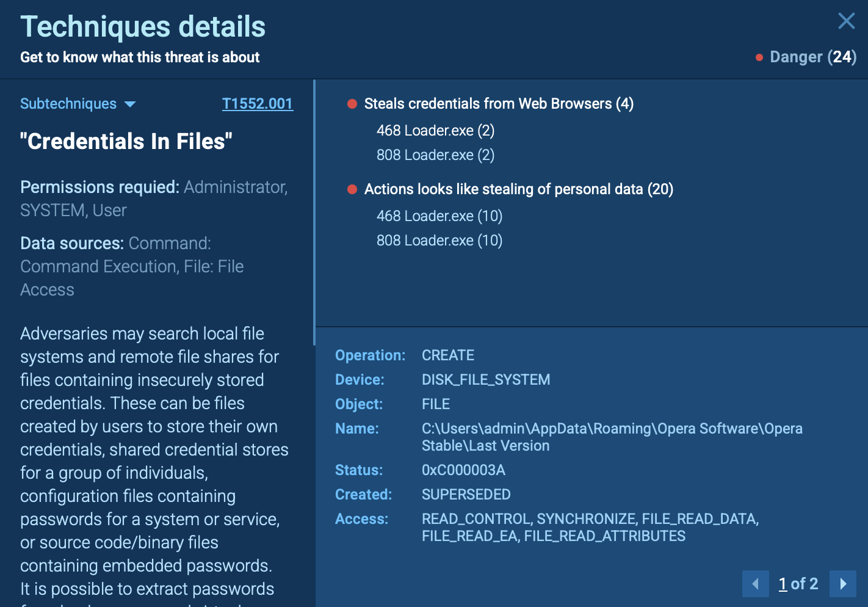This screenshot has height=607, width=868.
Task: Click Actions looks like stealing personal data entry
Action: pos(518,189)
